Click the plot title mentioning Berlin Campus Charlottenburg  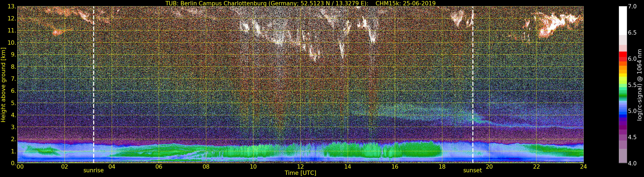pos(300,3)
